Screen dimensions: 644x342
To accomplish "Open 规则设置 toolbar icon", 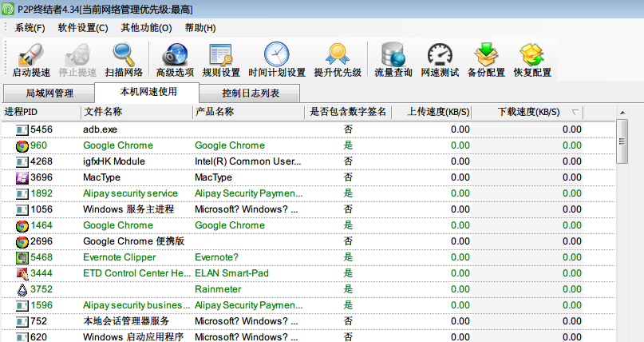I will pyautogui.click(x=221, y=54).
